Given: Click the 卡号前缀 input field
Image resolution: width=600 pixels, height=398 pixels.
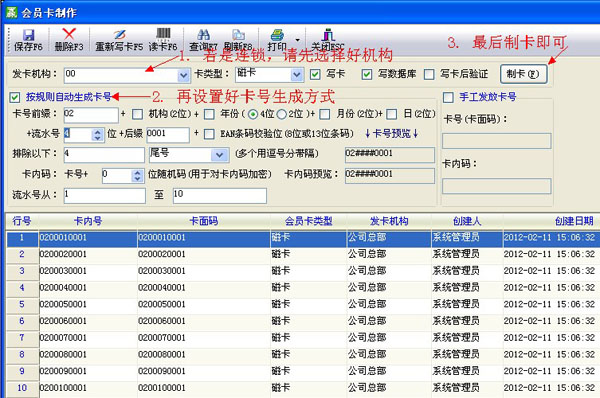Looking at the screenshot, I should coord(91,114).
